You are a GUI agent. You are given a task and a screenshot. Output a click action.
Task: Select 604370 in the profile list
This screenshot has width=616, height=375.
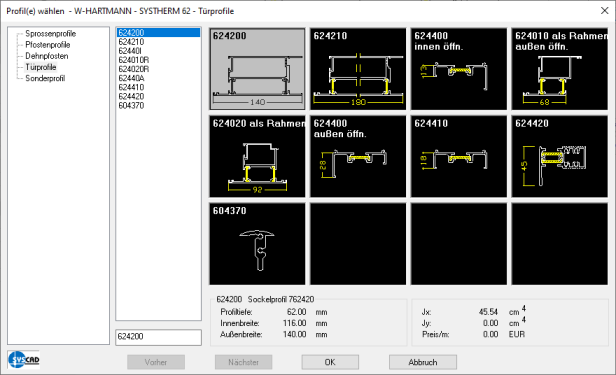point(131,105)
